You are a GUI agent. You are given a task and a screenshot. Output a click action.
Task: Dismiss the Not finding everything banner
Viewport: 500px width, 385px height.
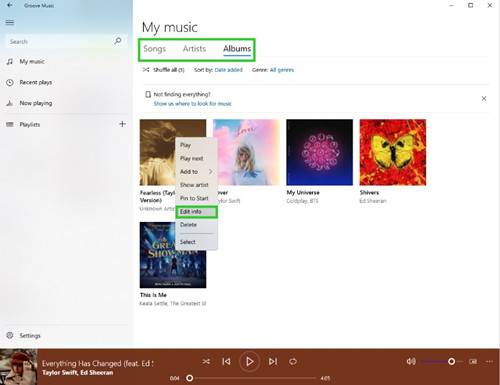484,98
